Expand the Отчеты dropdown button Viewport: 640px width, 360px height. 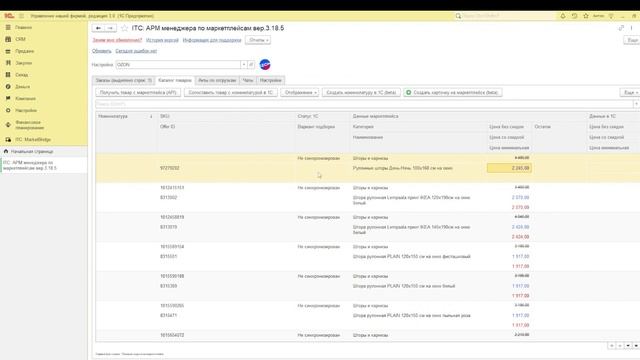(258, 40)
